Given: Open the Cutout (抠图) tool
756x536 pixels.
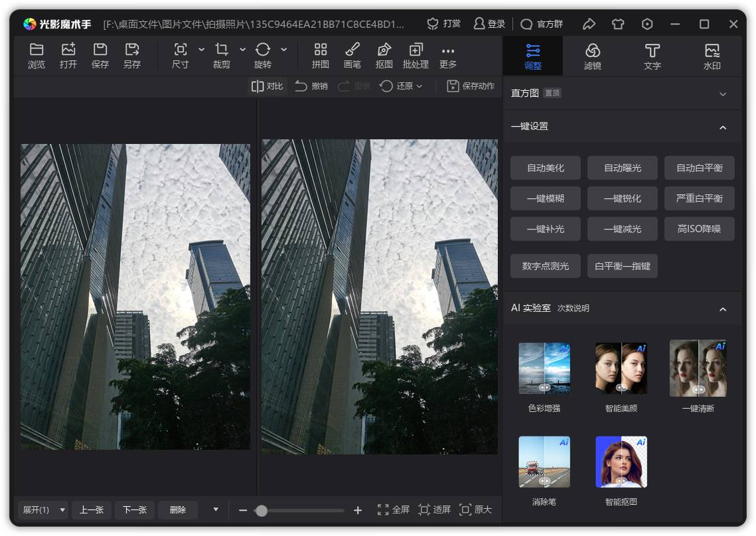Looking at the screenshot, I should click(x=384, y=56).
